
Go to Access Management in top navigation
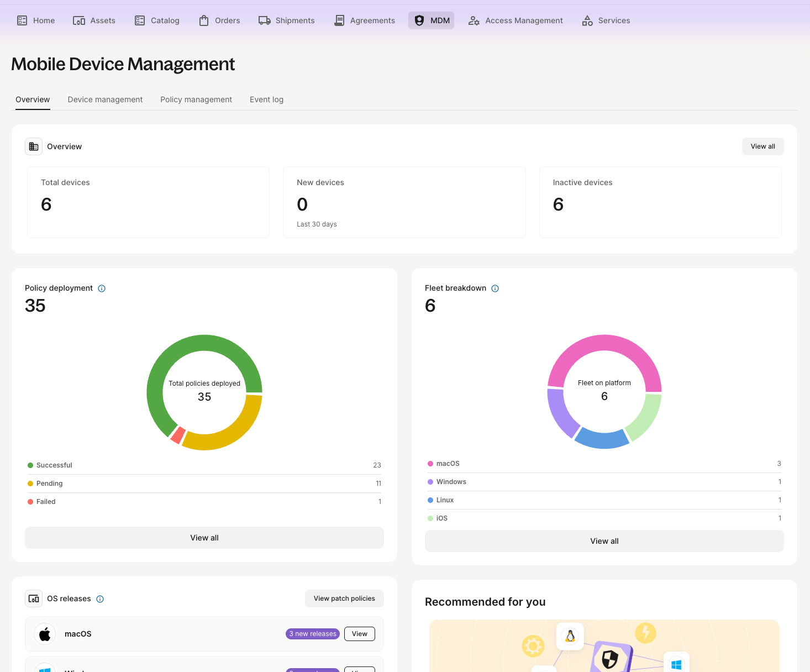click(x=516, y=20)
